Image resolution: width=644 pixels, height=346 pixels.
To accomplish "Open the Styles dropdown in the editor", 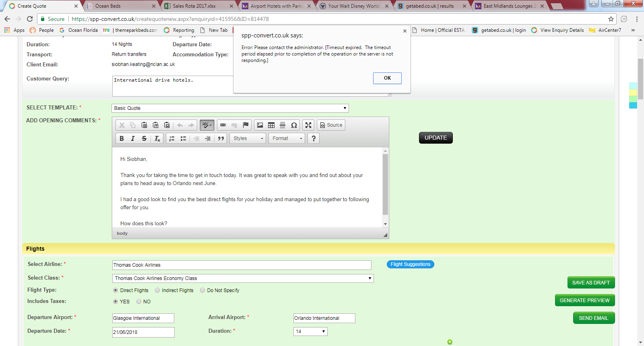I will 248,138.
